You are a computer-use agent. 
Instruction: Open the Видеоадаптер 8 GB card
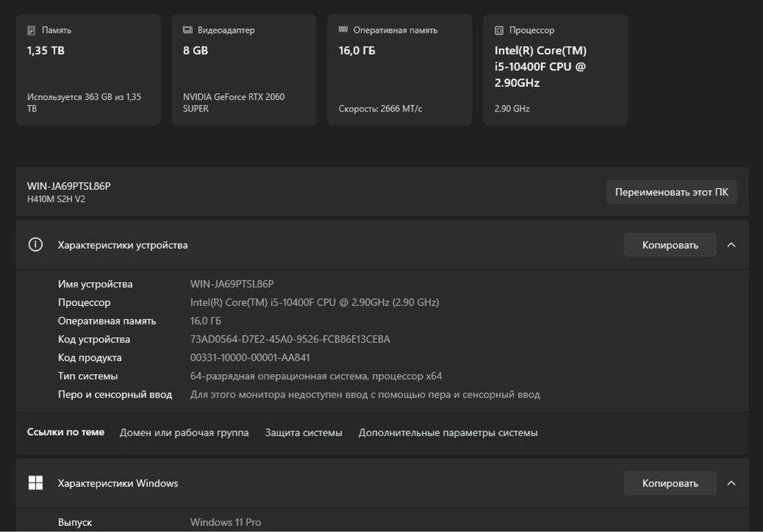[244, 69]
